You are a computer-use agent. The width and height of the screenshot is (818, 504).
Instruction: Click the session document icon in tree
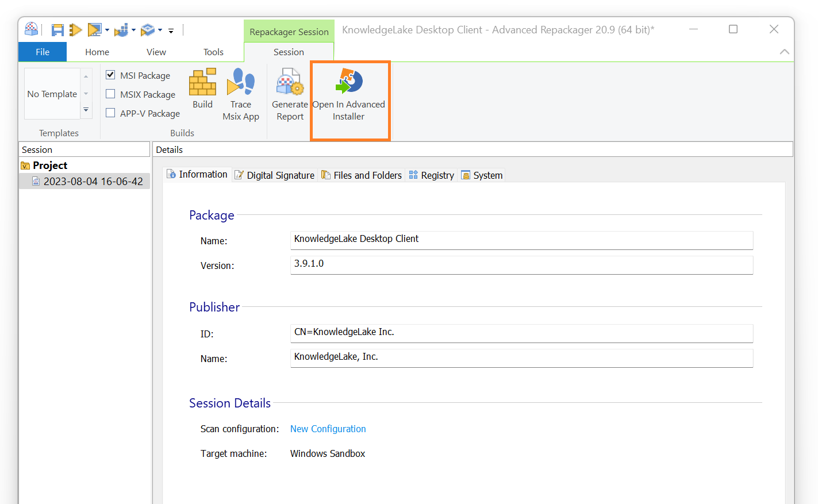click(36, 181)
